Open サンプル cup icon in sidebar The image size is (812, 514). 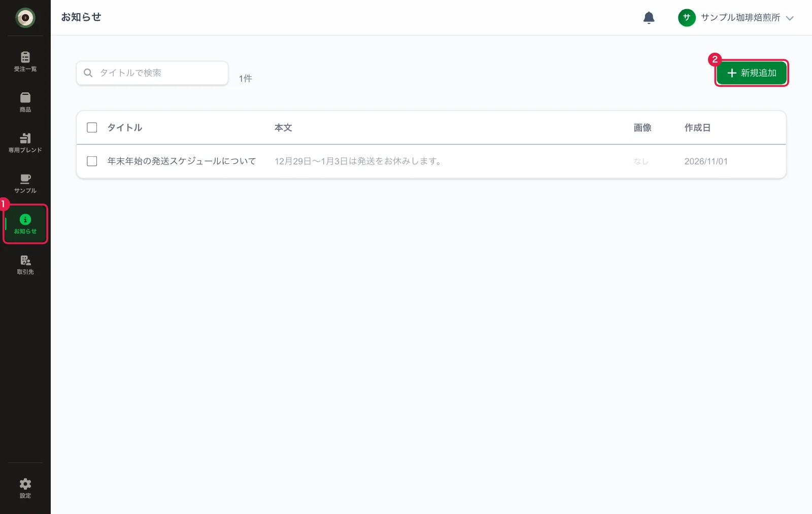(x=25, y=183)
